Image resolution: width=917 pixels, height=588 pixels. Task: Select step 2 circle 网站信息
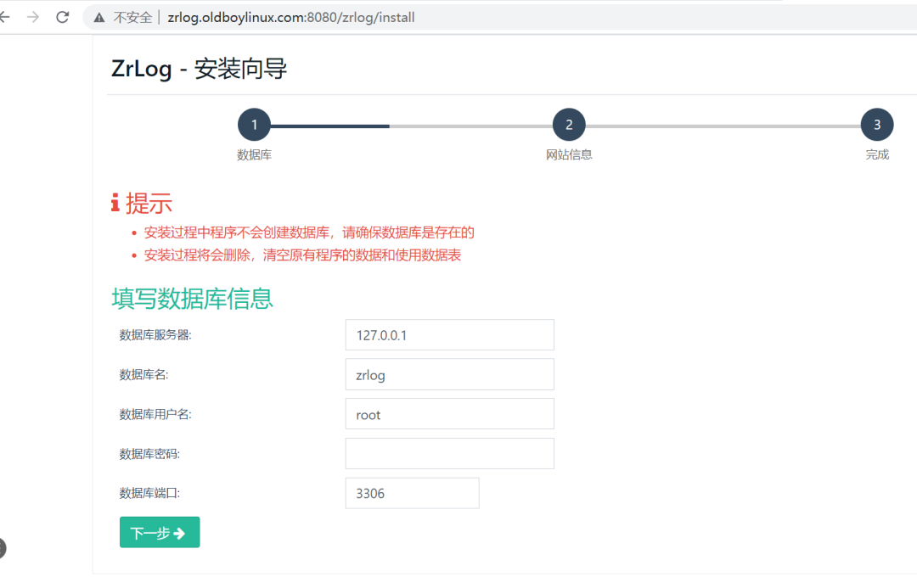569,125
